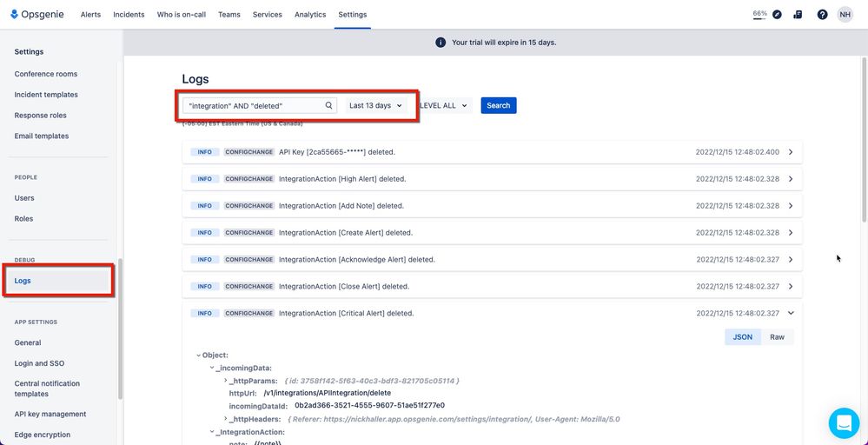868x445 pixels.
Task: Click the Search button
Action: tap(498, 105)
